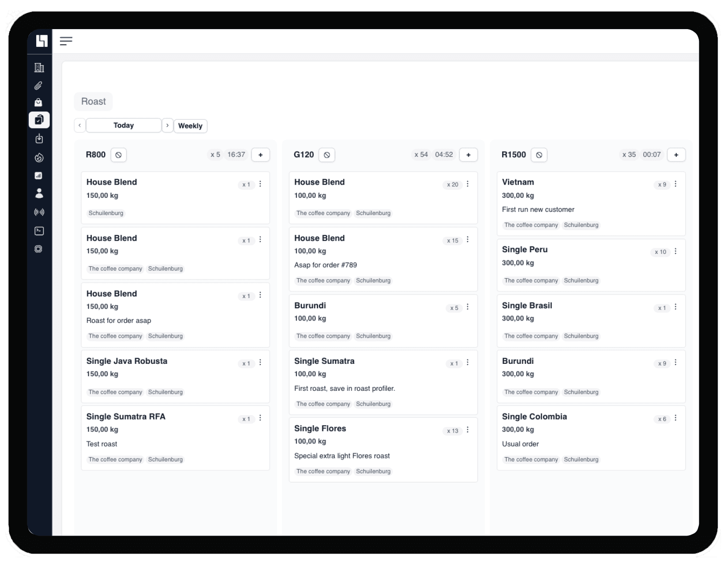Toggle the disable icon next to R800
Image resolution: width=728 pixels, height=563 pixels.
pyautogui.click(x=118, y=155)
